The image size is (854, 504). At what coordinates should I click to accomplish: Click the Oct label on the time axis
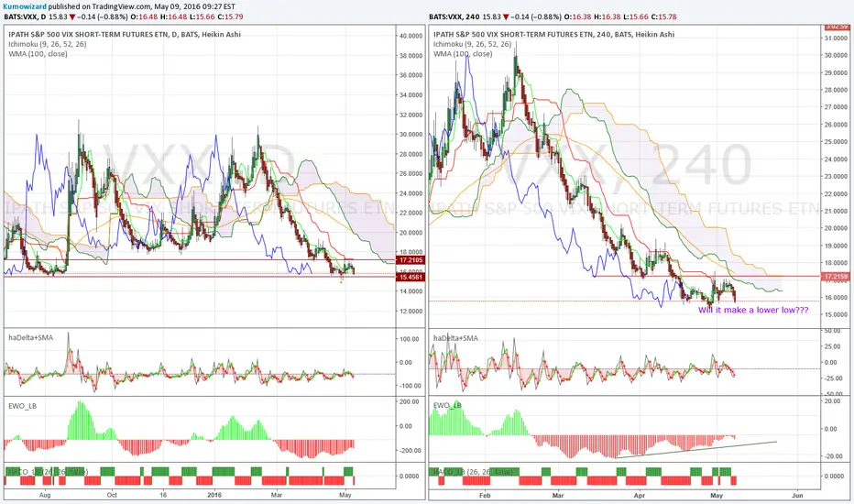(112, 495)
